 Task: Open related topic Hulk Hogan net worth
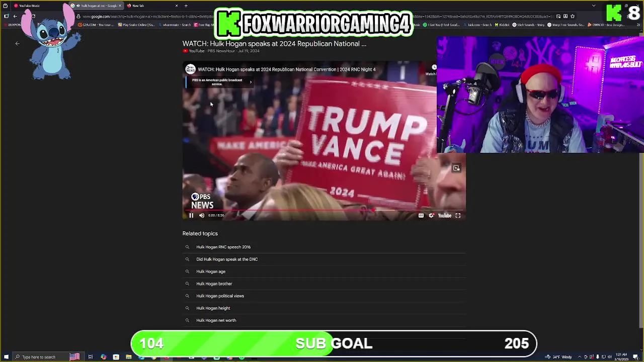coord(216,320)
